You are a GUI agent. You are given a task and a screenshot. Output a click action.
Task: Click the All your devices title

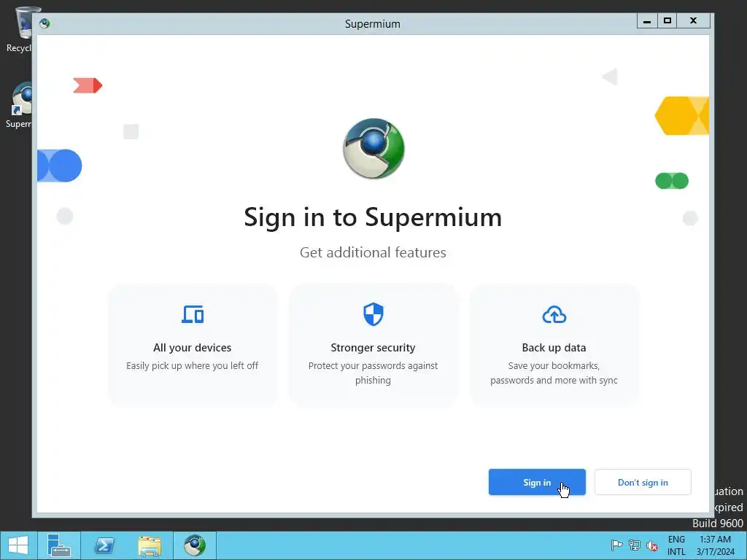click(x=193, y=348)
